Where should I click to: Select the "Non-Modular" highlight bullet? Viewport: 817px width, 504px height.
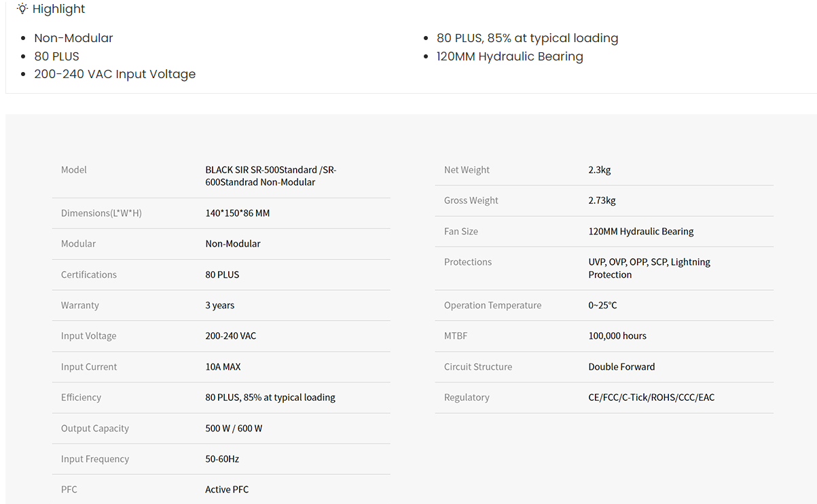pyautogui.click(x=73, y=38)
